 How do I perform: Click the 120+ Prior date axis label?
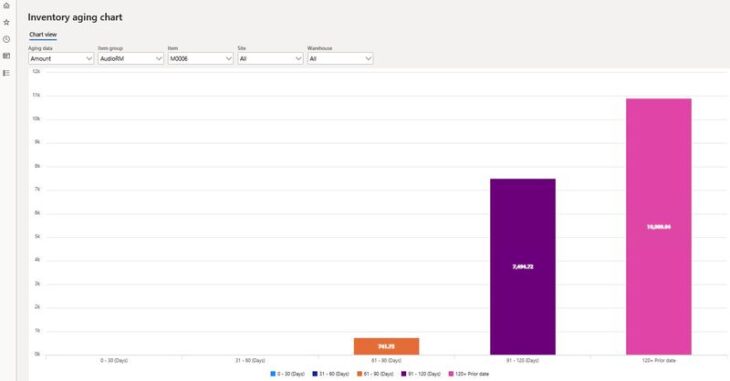click(659, 361)
